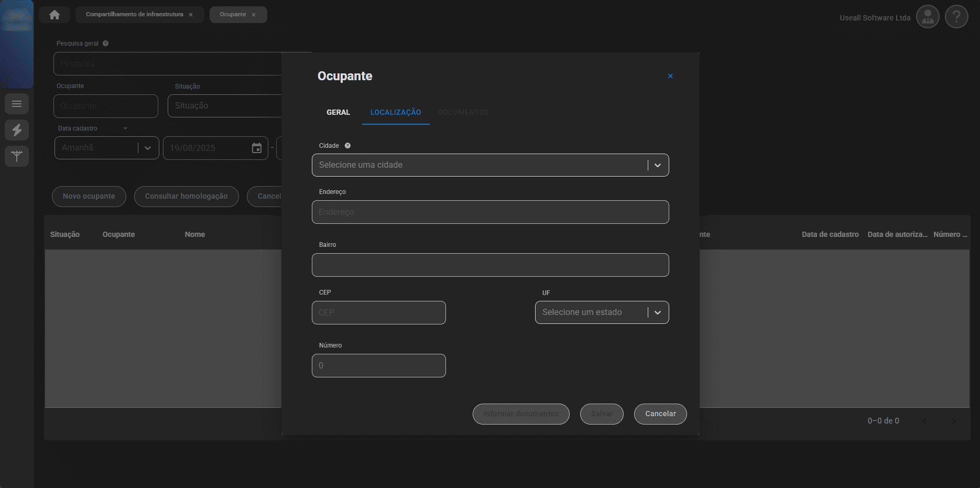Open the hamburger menu in sidebar

pyautogui.click(x=17, y=104)
